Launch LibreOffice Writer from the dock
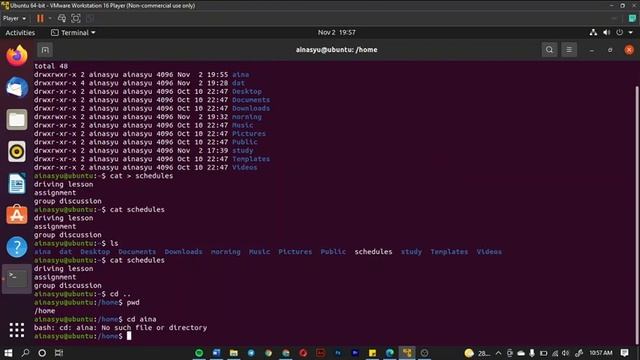 pos(17,183)
